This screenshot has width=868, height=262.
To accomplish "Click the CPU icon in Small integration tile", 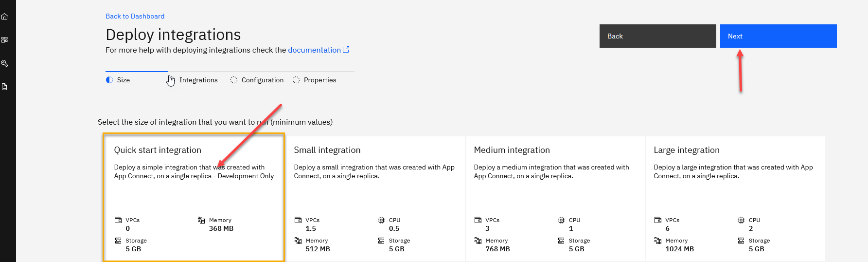I will click(381, 220).
